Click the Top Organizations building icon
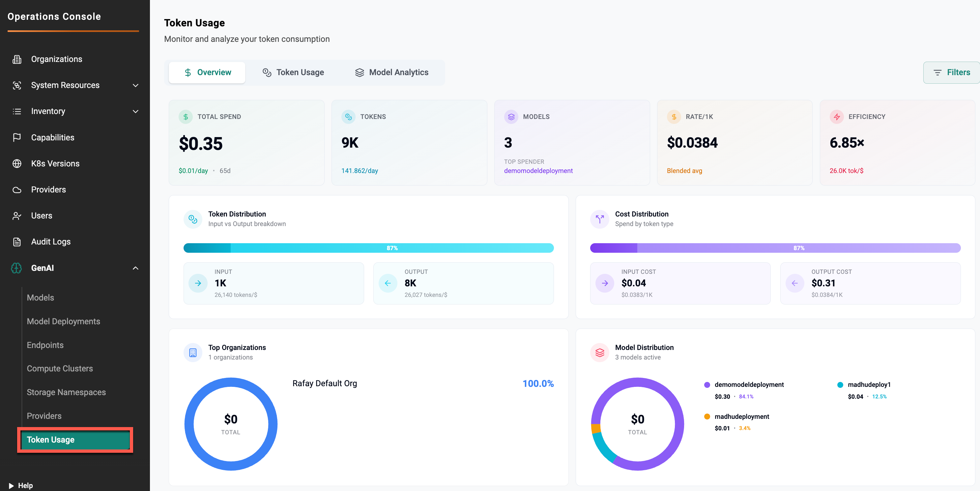Viewport: 980px width, 491px height. 193,353
